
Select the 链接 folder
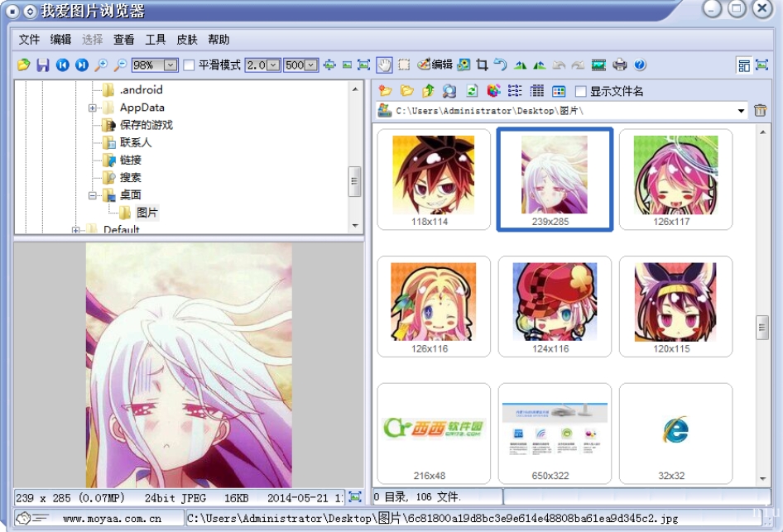[130, 161]
